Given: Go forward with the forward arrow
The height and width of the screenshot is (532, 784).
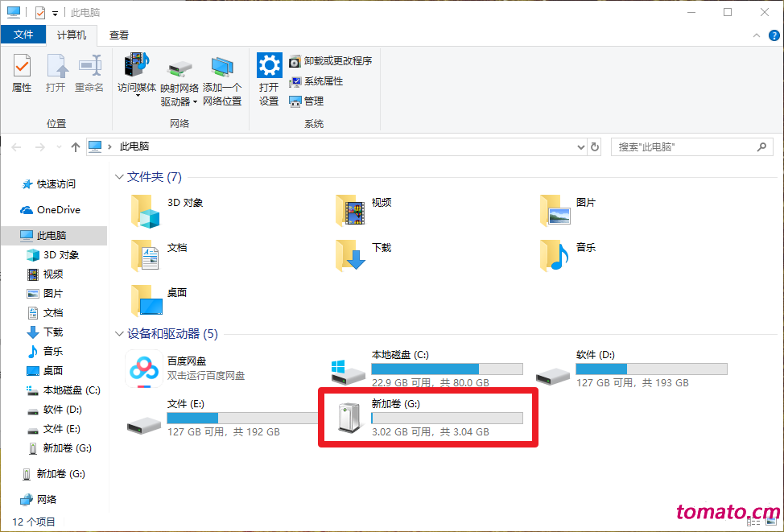Looking at the screenshot, I should 40,147.
